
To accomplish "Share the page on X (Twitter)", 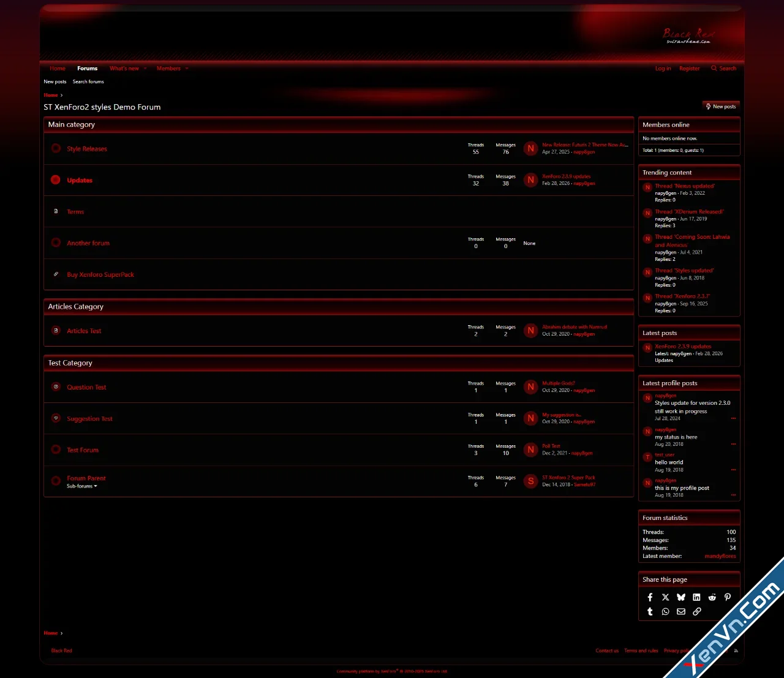I will [x=665, y=597].
